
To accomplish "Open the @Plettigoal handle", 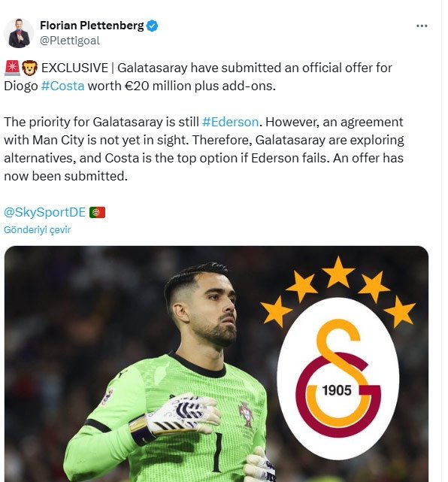I will point(70,41).
